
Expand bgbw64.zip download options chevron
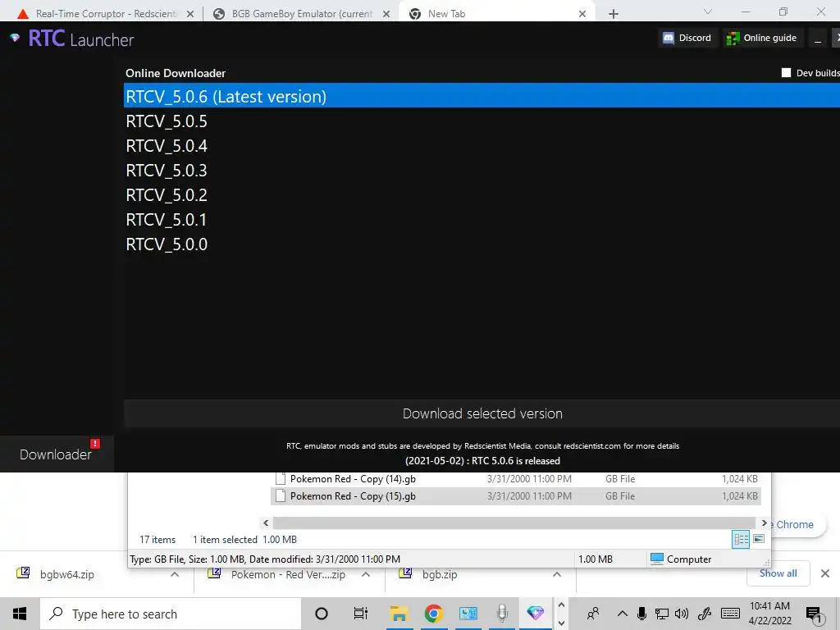(175, 574)
